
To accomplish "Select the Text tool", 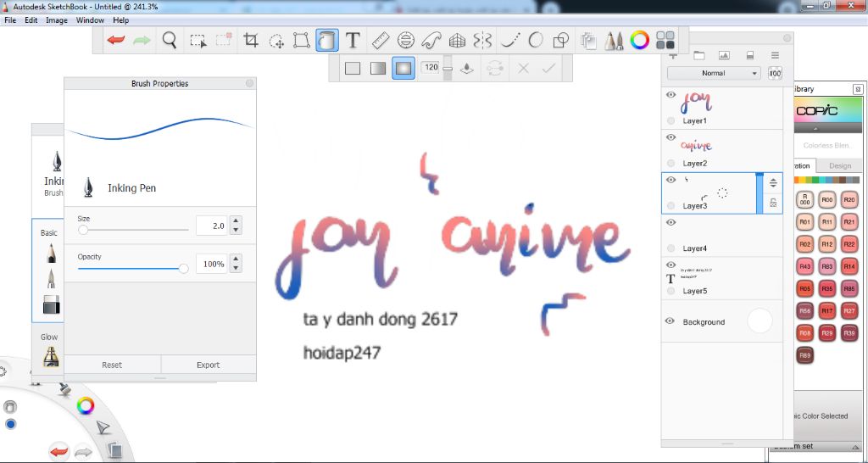I will click(353, 41).
